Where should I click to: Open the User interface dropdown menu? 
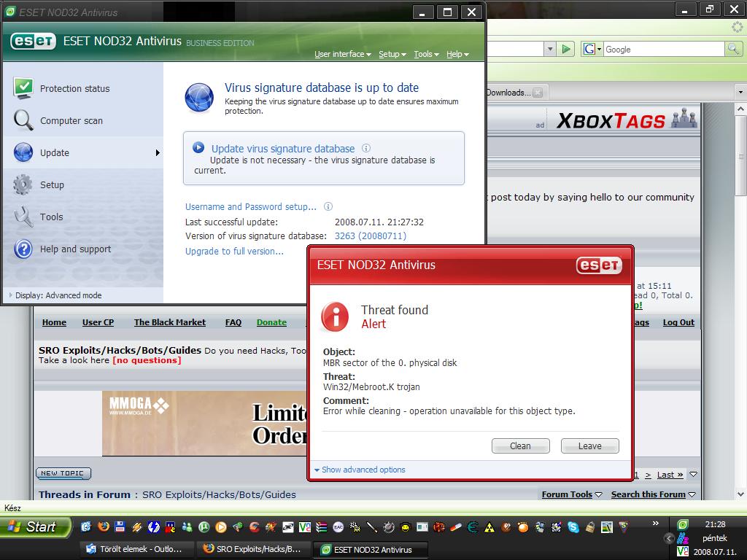(343, 54)
